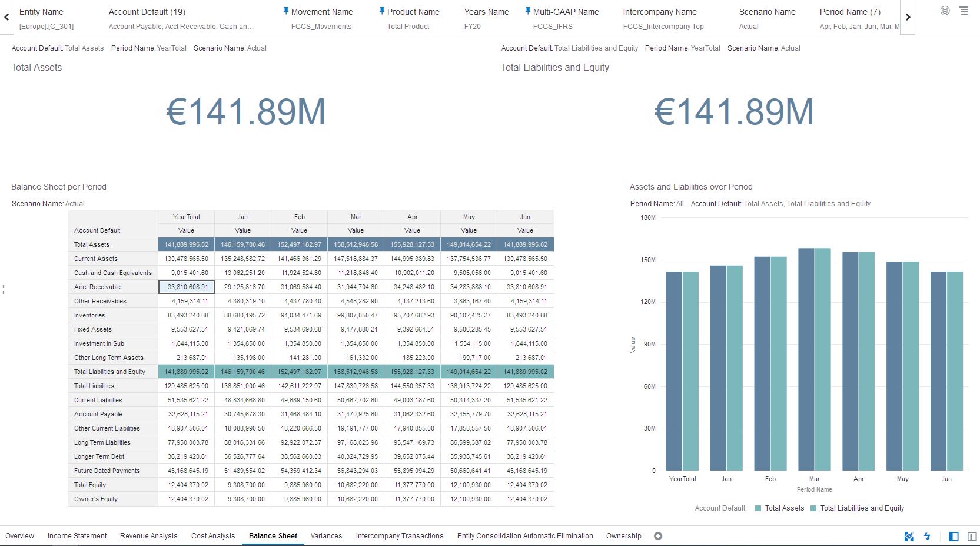Unpin the Movement Name filter pin
This screenshot has width=980, height=546.
(x=286, y=11)
